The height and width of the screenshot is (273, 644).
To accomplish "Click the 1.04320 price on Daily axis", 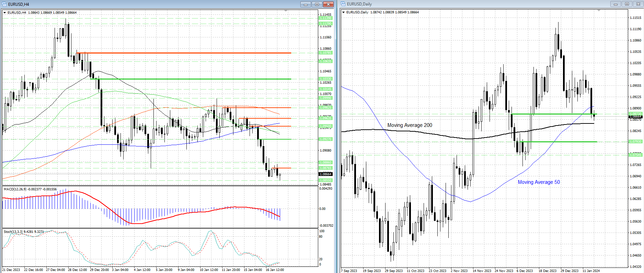I will pos(635,267).
